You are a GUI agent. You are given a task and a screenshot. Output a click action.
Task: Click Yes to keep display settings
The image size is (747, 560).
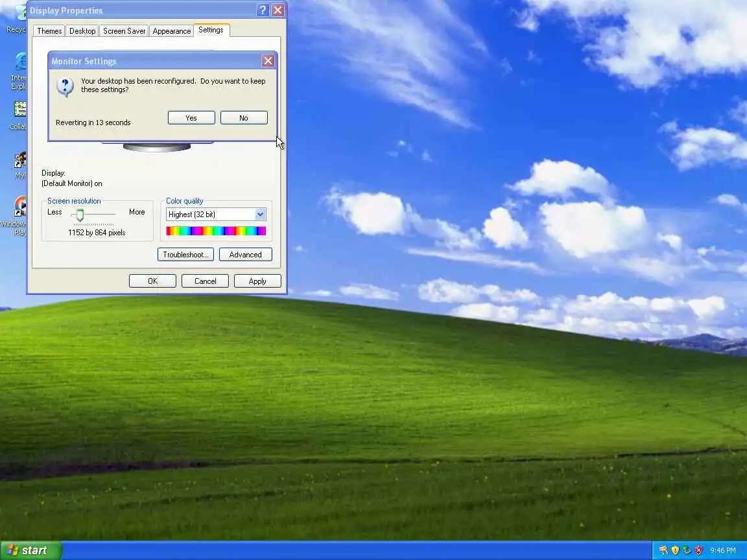(x=191, y=117)
